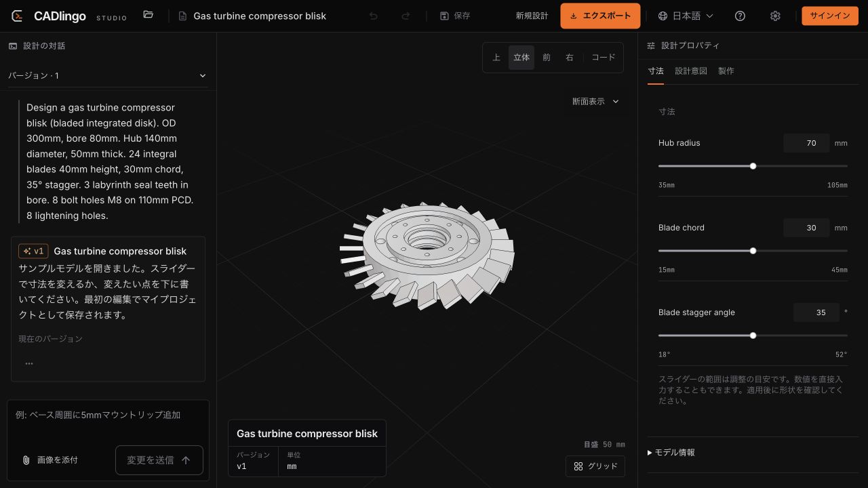Switch to 前 front view
The image size is (868, 488).
coord(547,58)
